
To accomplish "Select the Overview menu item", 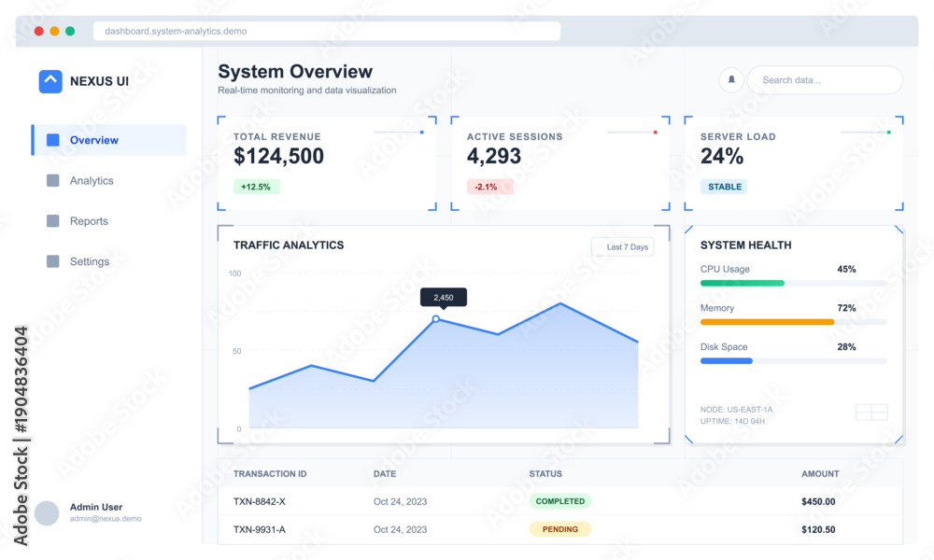I will coord(109,140).
